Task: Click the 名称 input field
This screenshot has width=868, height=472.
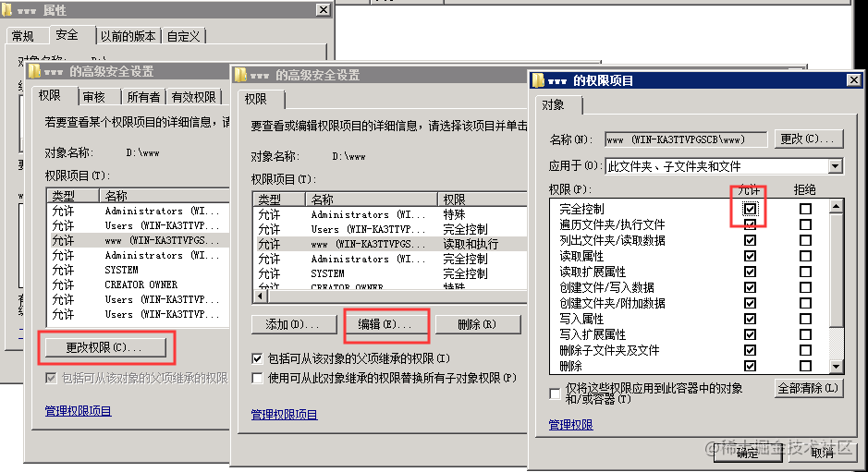Action: 685,139
